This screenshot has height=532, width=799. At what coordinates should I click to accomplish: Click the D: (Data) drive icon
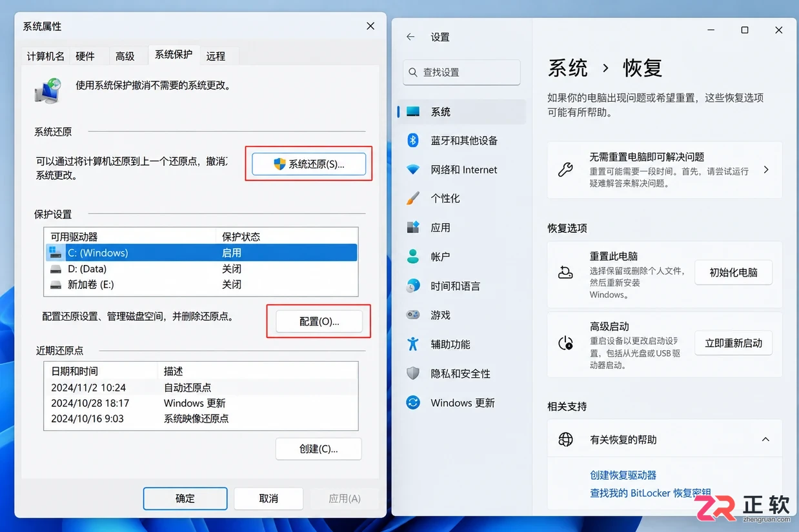click(56, 268)
